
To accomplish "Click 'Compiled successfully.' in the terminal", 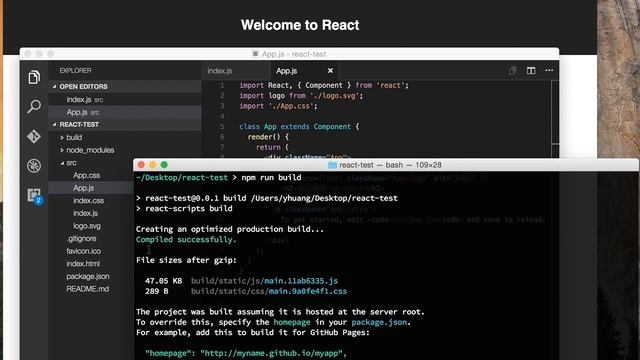I will [186, 240].
